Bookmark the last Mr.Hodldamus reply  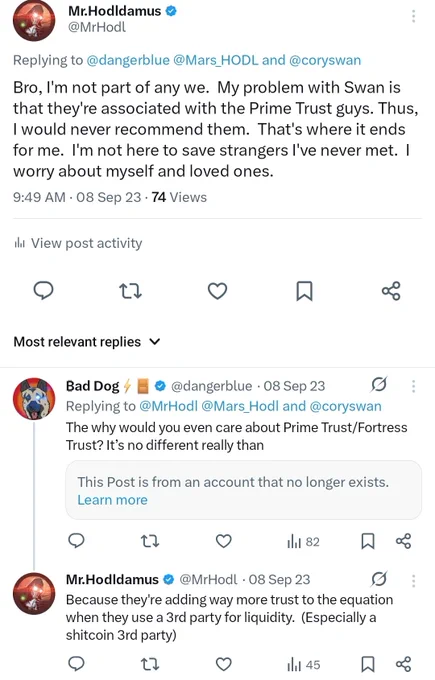(368, 664)
